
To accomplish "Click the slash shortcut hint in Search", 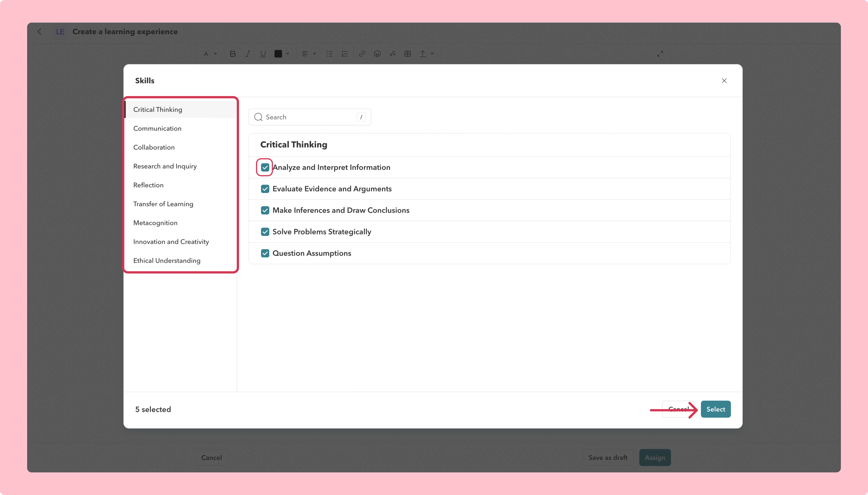I will [x=361, y=117].
